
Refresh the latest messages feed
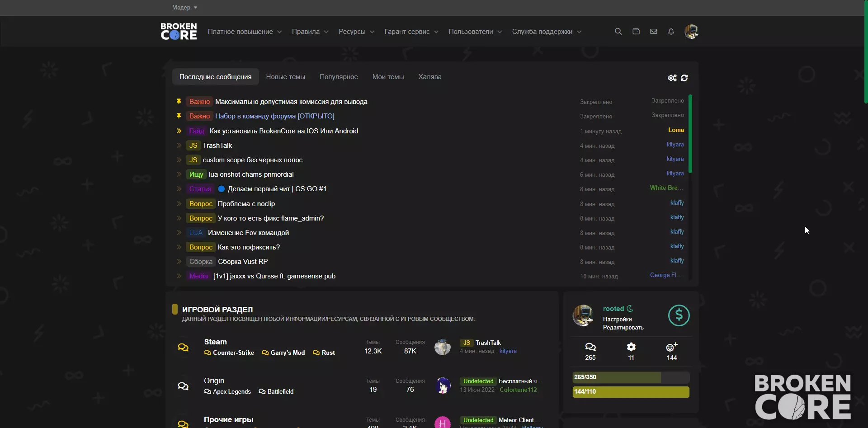pos(684,78)
